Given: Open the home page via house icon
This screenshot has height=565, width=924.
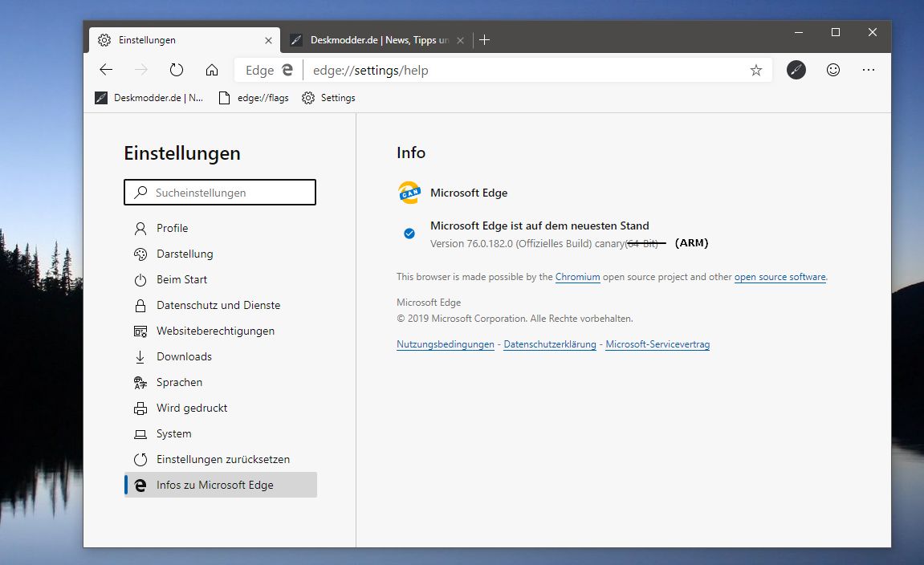Looking at the screenshot, I should click(x=212, y=70).
